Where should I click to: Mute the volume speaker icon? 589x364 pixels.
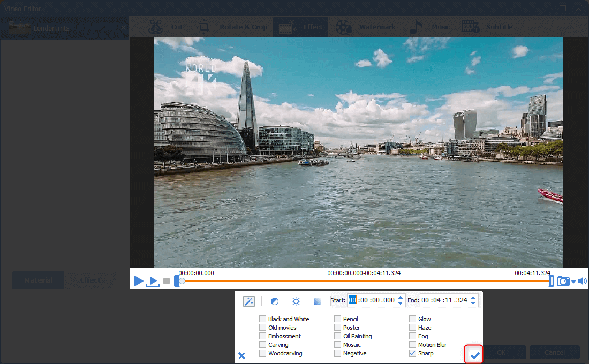582,281
